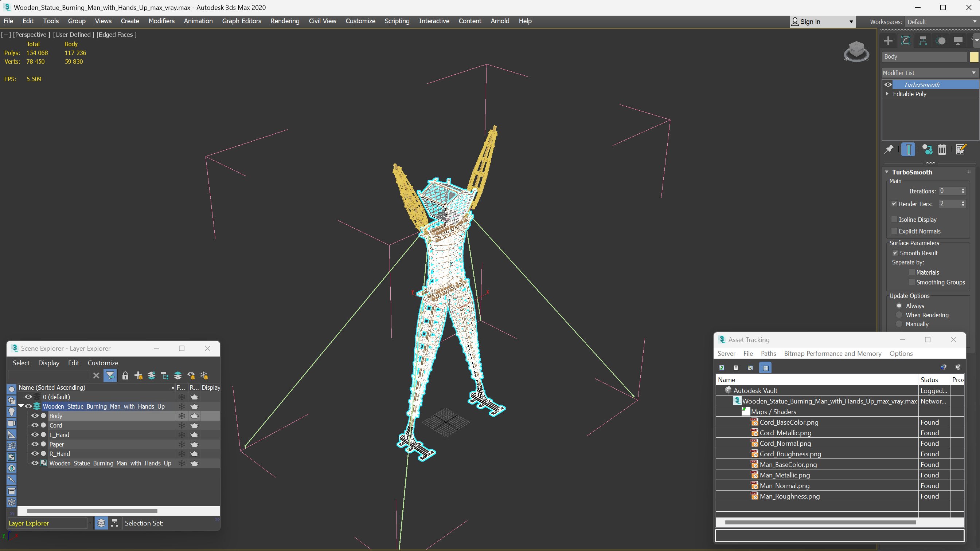Click the Pin Stack icon
The image size is (980, 551).
click(889, 149)
